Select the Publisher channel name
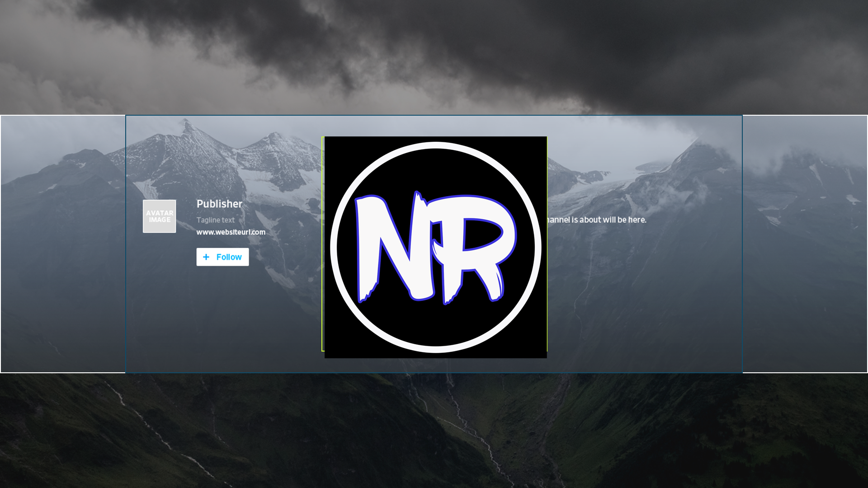 [x=219, y=204]
